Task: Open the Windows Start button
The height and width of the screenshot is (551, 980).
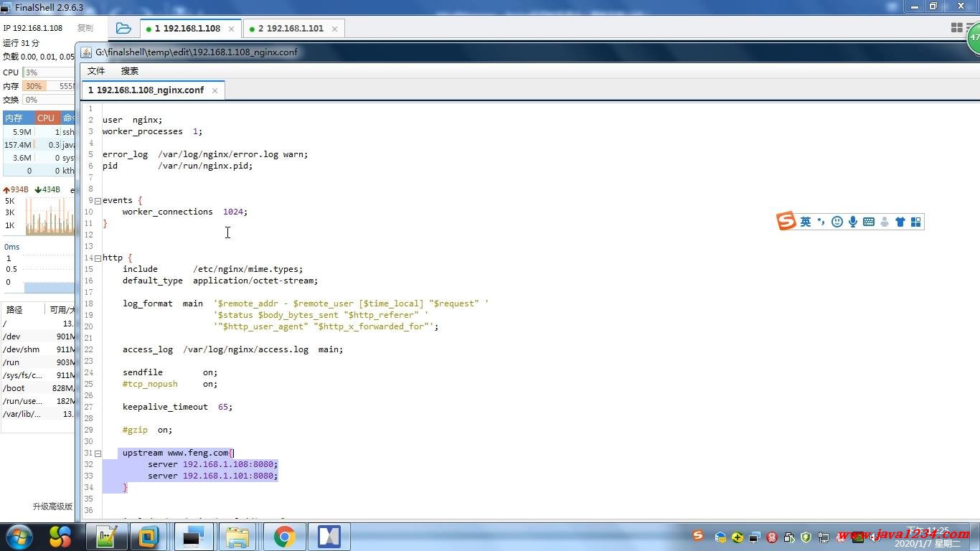Action: pyautogui.click(x=18, y=537)
